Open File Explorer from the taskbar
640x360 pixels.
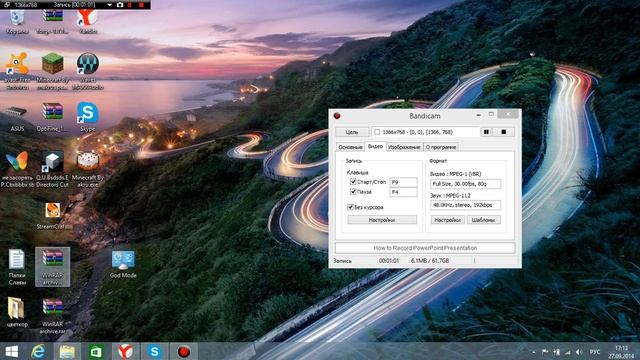[x=67, y=351]
